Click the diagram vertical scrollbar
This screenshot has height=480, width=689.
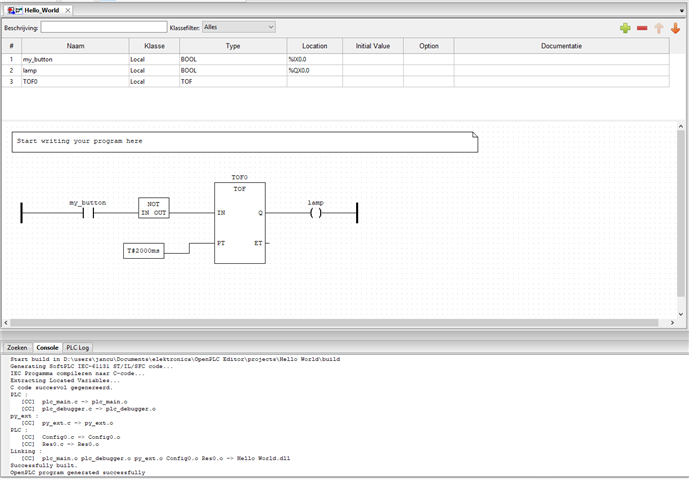(x=681, y=213)
